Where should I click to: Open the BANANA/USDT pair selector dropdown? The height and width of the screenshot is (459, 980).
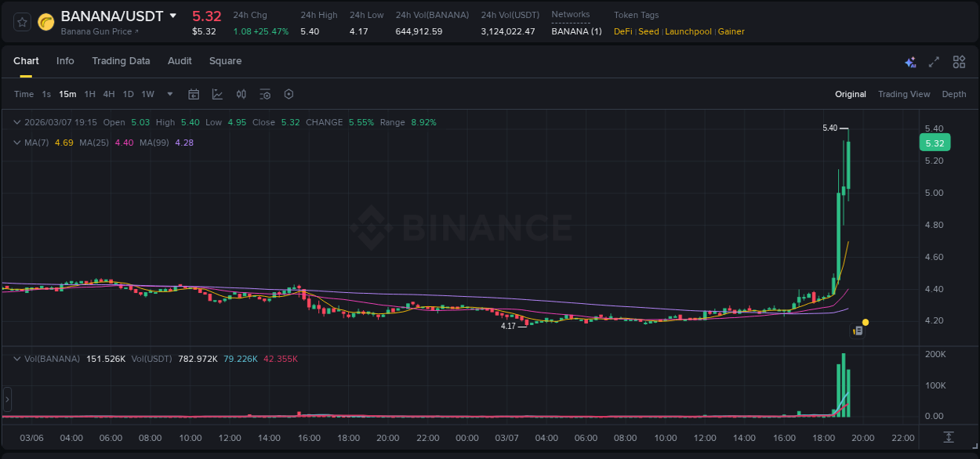(x=174, y=16)
